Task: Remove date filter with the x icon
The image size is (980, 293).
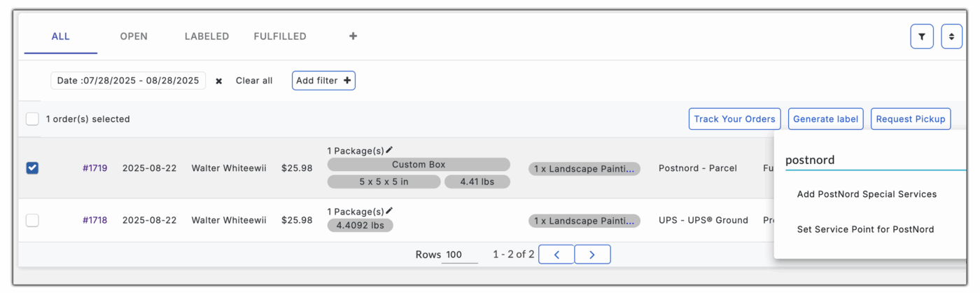Action: tap(218, 81)
